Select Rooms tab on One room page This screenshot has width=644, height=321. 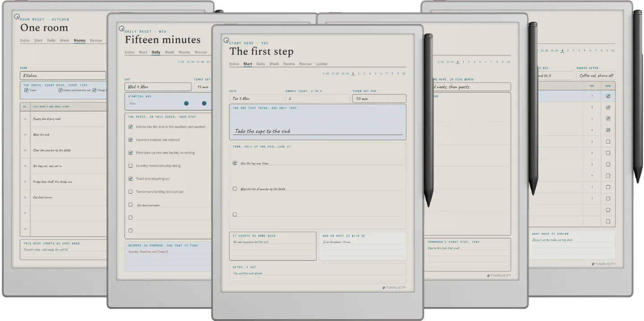pos(80,41)
